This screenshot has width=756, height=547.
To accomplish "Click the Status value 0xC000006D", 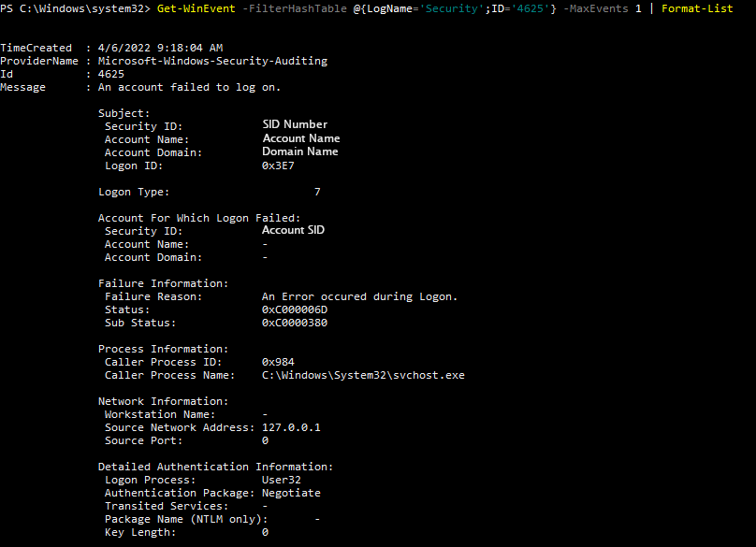I will [x=295, y=309].
